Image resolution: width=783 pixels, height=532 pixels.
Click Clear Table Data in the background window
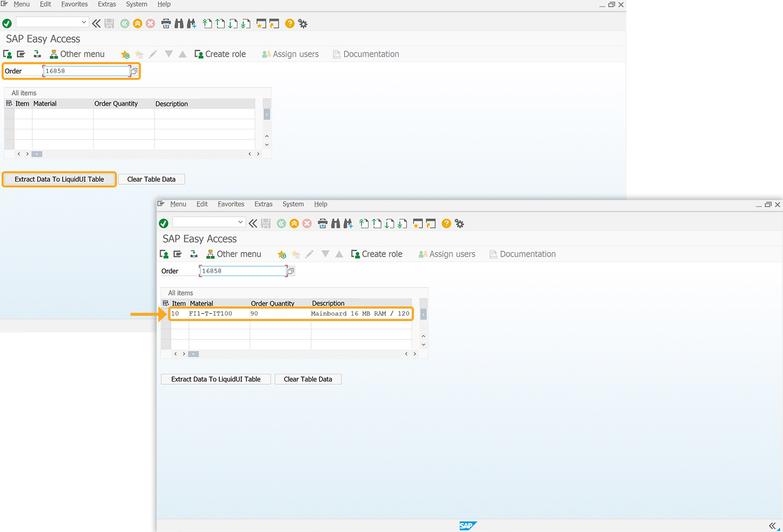tap(151, 179)
